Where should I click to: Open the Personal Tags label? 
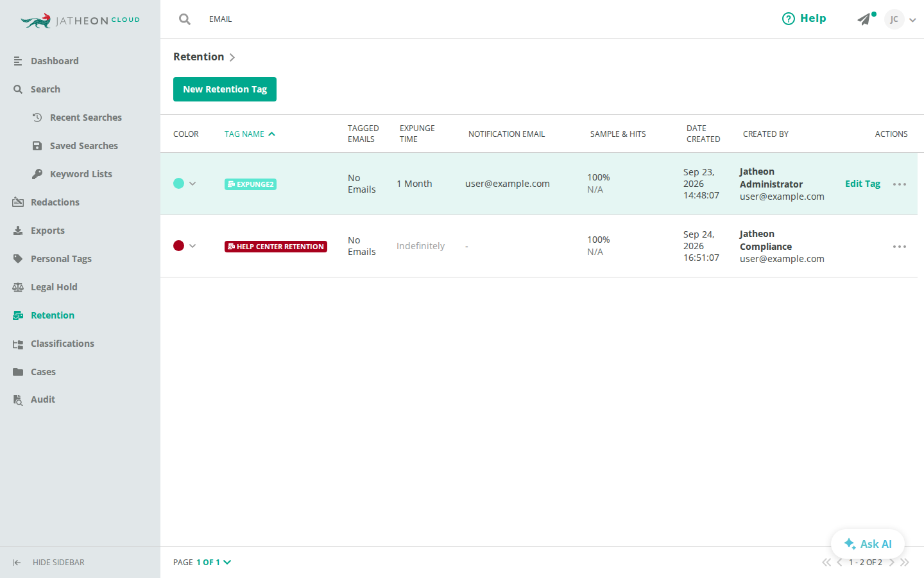(61, 259)
